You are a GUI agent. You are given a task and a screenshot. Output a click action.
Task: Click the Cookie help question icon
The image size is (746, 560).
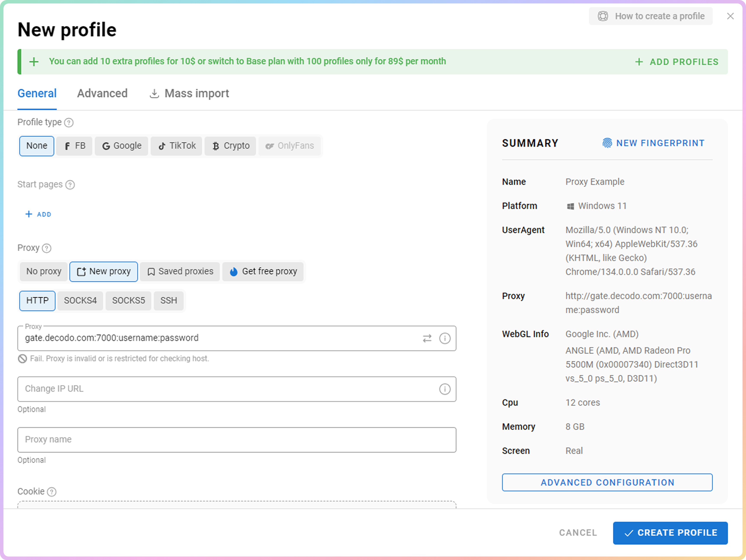(51, 492)
